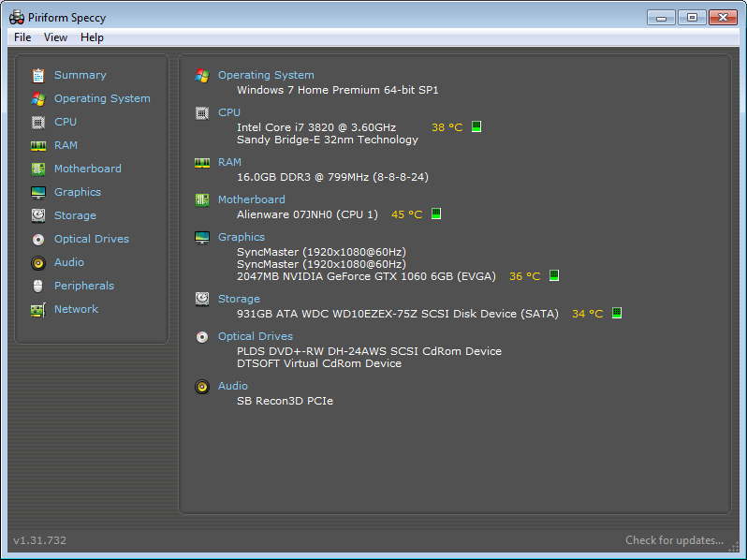Click the Summary clipboard icon in sidebar
Screen dimensions: 747x560
(x=38, y=75)
